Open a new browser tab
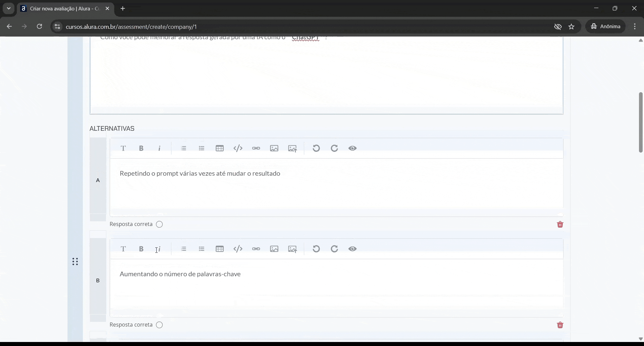Viewport: 644px width, 346px height. click(123, 9)
